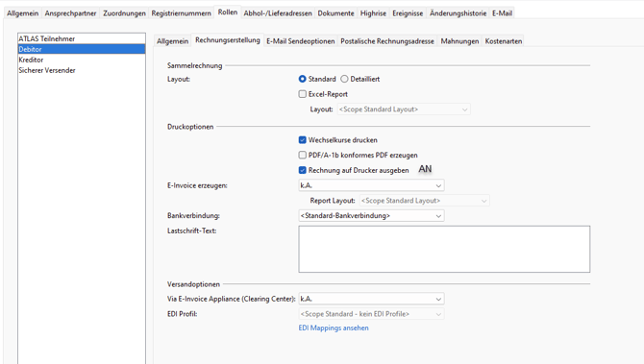Open the Ereignisse tab
Viewport: 644px width, 364px height.
point(408,13)
